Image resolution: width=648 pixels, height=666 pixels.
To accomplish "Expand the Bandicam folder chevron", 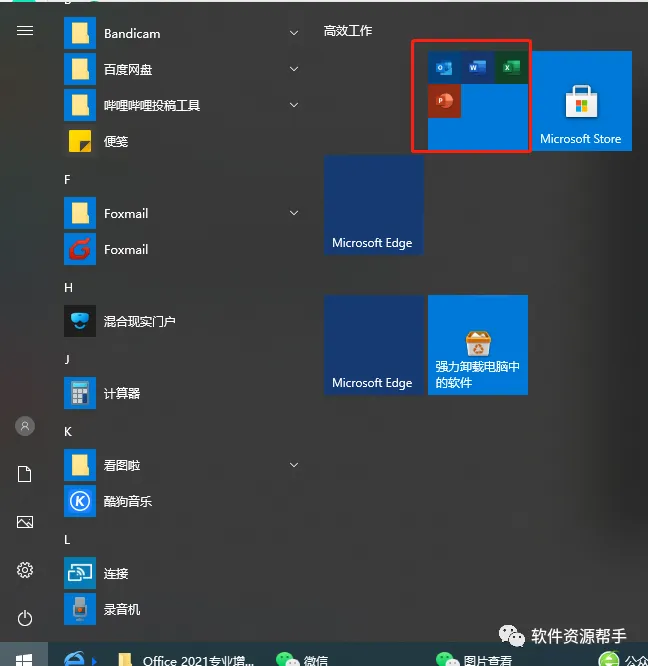I will (294, 33).
